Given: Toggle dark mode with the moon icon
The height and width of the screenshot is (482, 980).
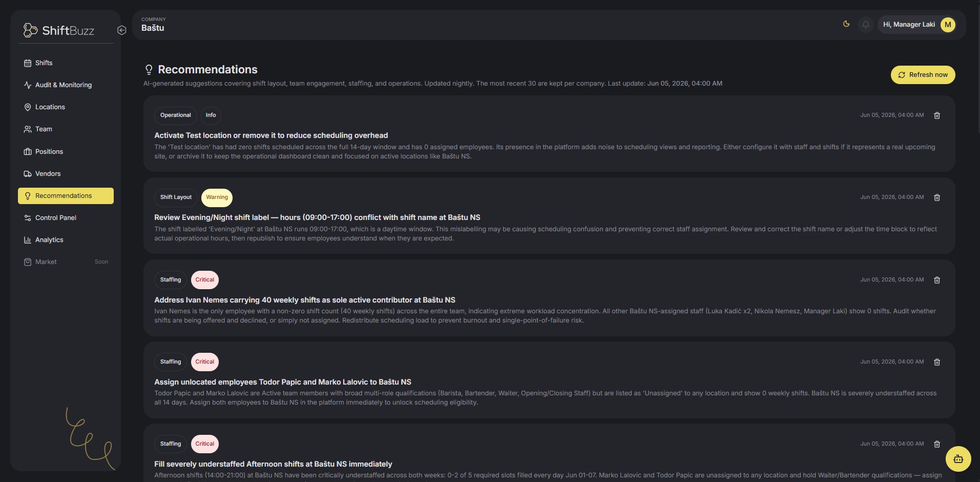Looking at the screenshot, I should click(846, 24).
